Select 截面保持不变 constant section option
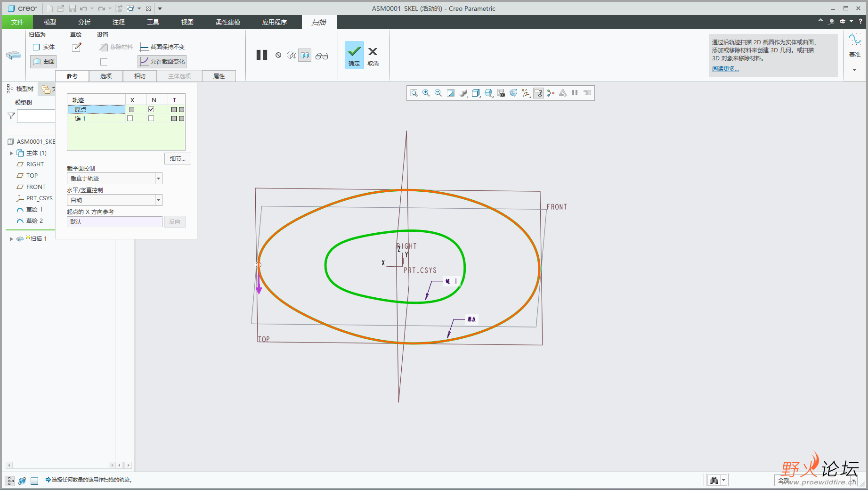Screen dimensions: 868x490 click(162, 47)
